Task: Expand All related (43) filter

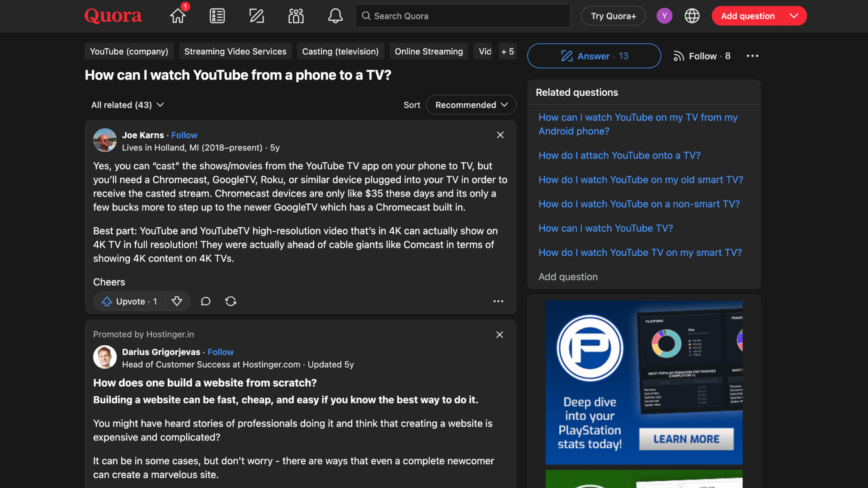Action: (127, 105)
